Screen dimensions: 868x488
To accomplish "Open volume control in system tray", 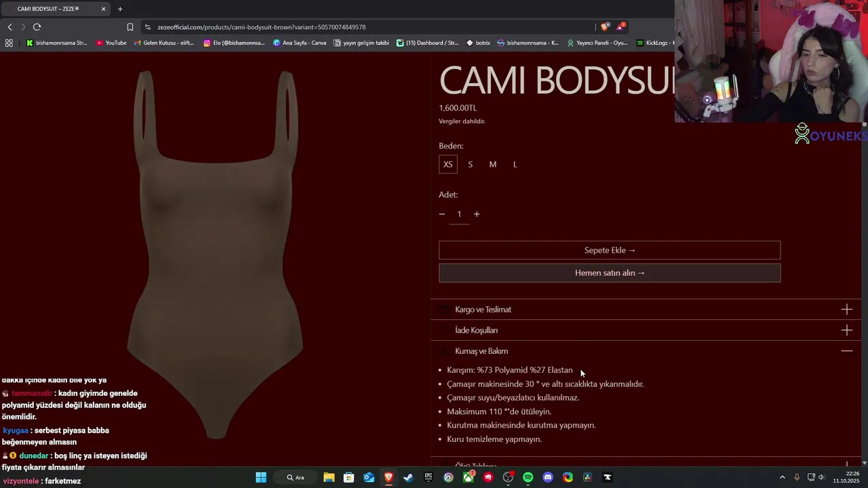I will [821, 477].
